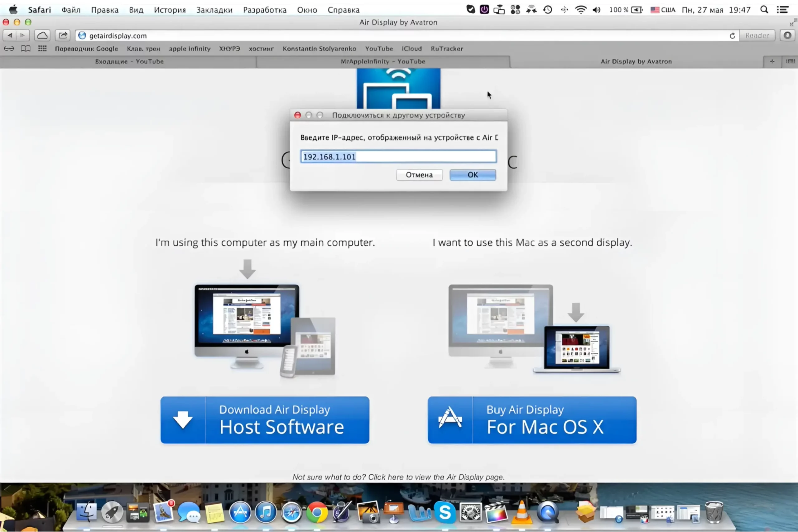Switch to MrAppleInfinity - YouTube tab

pyautogui.click(x=383, y=61)
